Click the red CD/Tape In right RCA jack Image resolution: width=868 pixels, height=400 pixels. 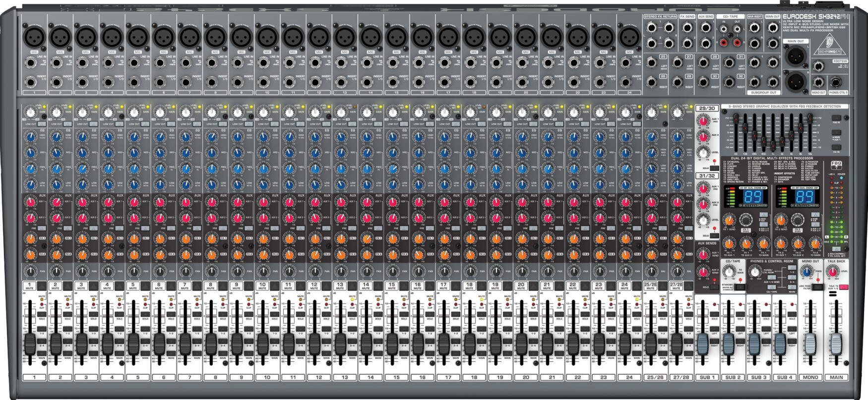[x=725, y=44]
